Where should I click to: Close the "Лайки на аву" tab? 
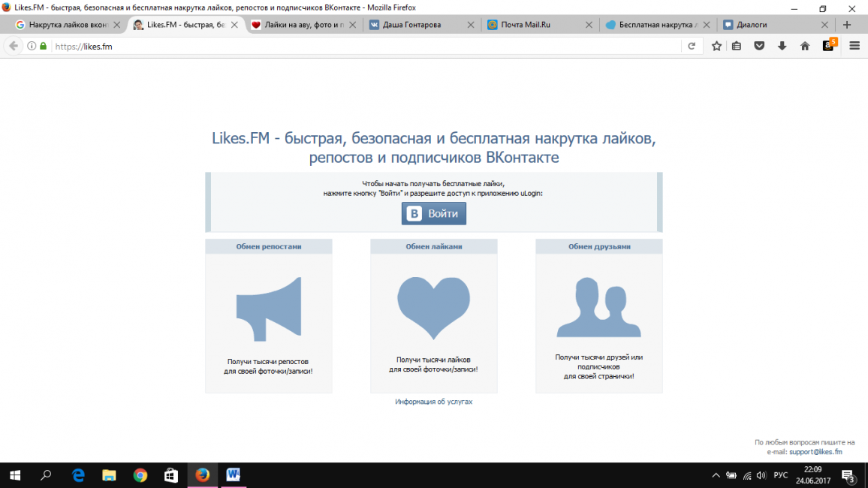353,25
